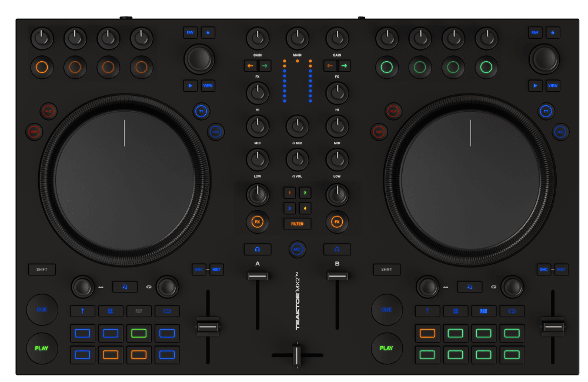Click the orange FILTER button

click(297, 224)
